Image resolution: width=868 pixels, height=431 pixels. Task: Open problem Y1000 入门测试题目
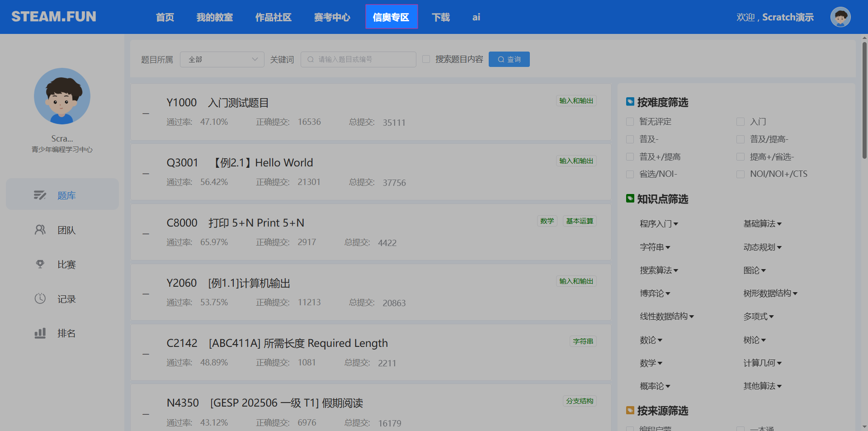(x=217, y=103)
